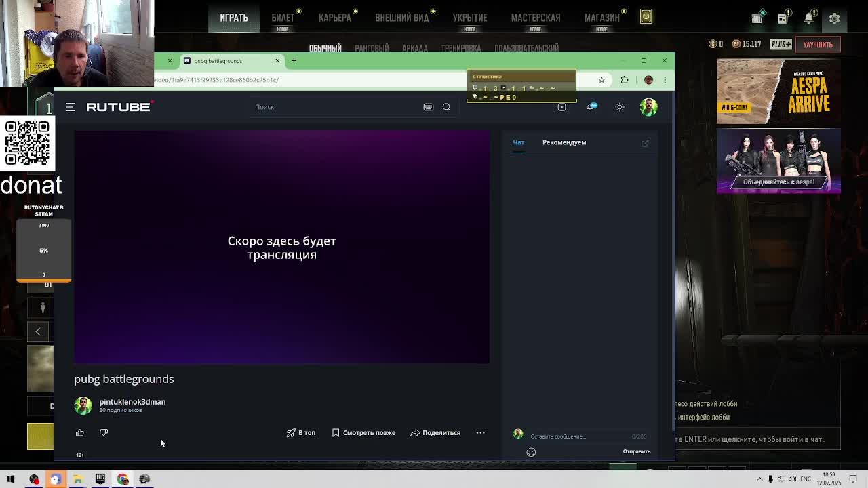Viewport: 868px width, 488px height.
Task: Click the PLUS+ badge
Action: click(781, 45)
